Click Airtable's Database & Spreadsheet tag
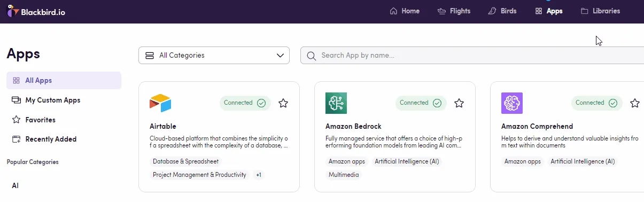Viewport: 644px width, 202px height. tap(185, 161)
